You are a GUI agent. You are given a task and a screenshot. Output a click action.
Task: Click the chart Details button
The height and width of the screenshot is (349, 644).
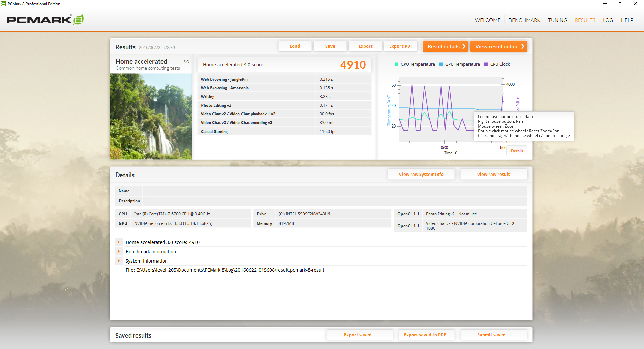[517, 151]
